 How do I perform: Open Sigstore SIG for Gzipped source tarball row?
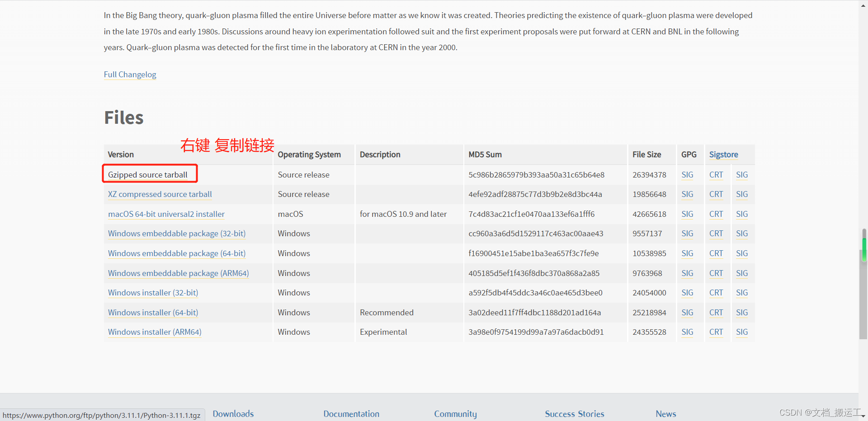coord(742,175)
